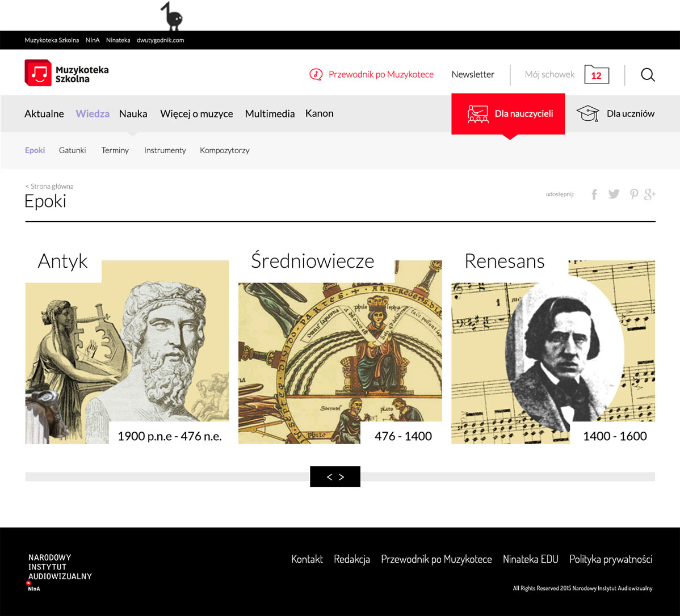Share the page on Pinterest
Viewport: 680px width, 616px height.
[x=634, y=195]
